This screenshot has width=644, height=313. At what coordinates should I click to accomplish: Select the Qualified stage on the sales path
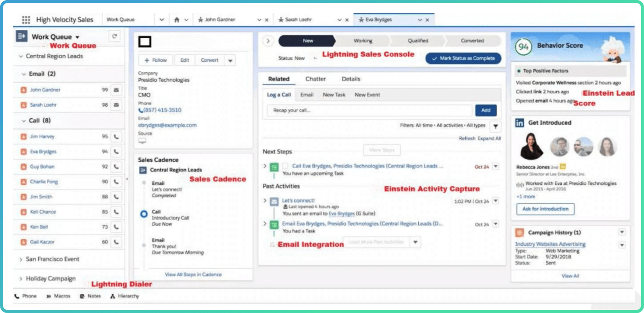point(417,40)
